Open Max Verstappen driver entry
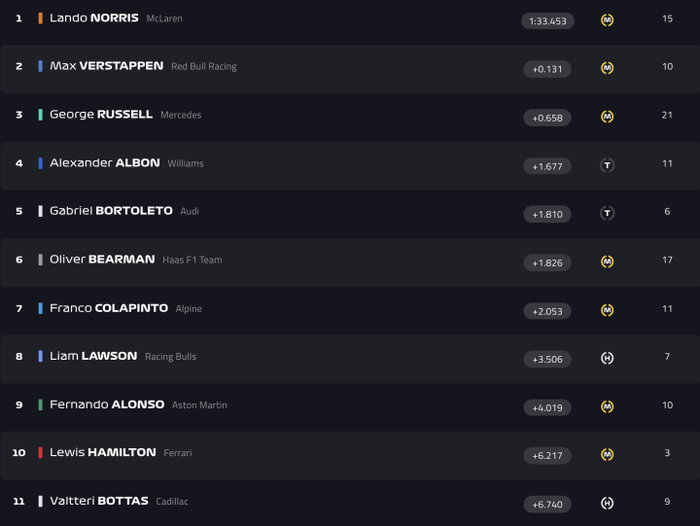This screenshot has height=526, width=700. (106, 66)
